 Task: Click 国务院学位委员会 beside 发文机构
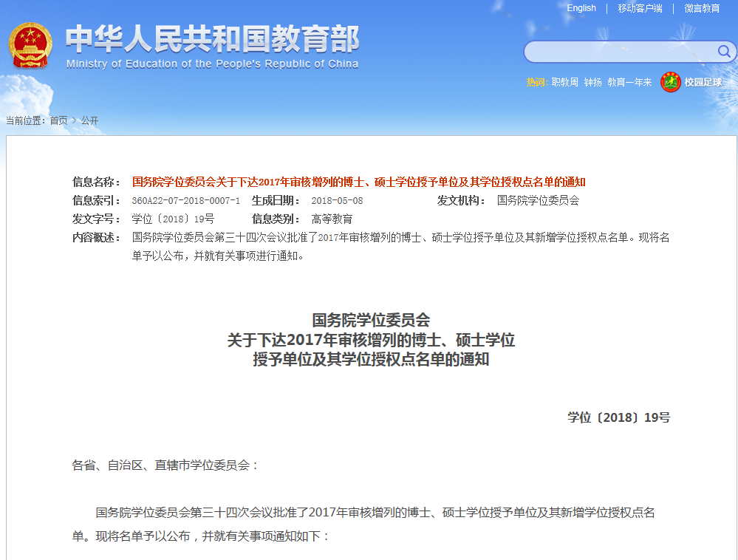click(538, 200)
